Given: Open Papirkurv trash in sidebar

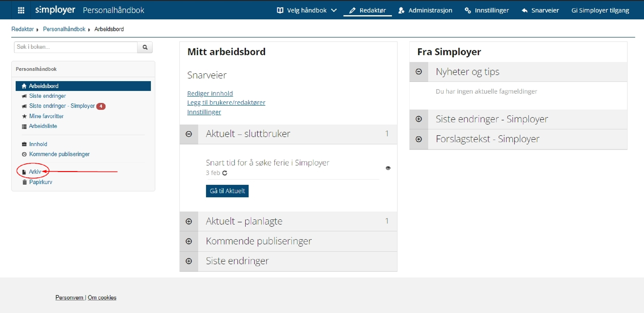Looking at the screenshot, I should [x=40, y=182].
